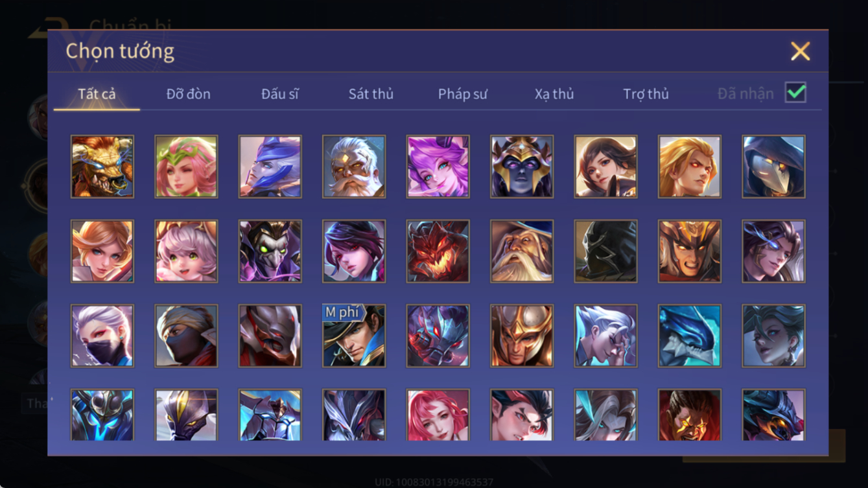Select the orange minotaur beast hero portrait
The image size is (868, 488).
point(102,167)
